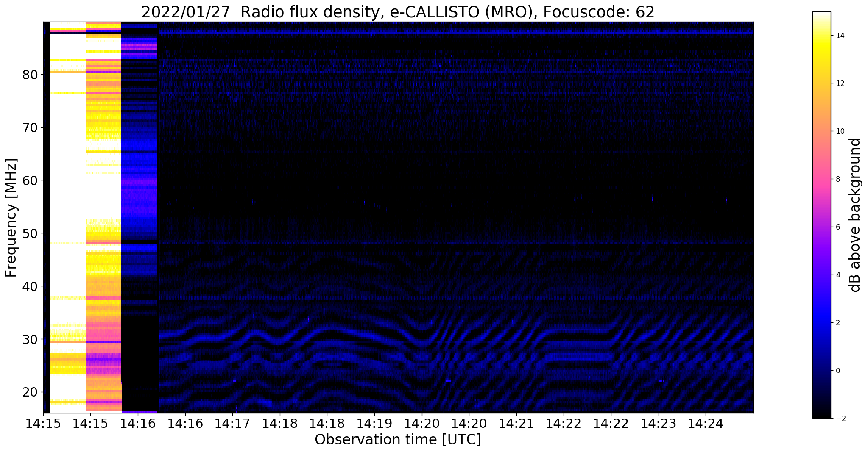Click the colorbar tick label 6
The width and height of the screenshot is (868, 452).
837,227
